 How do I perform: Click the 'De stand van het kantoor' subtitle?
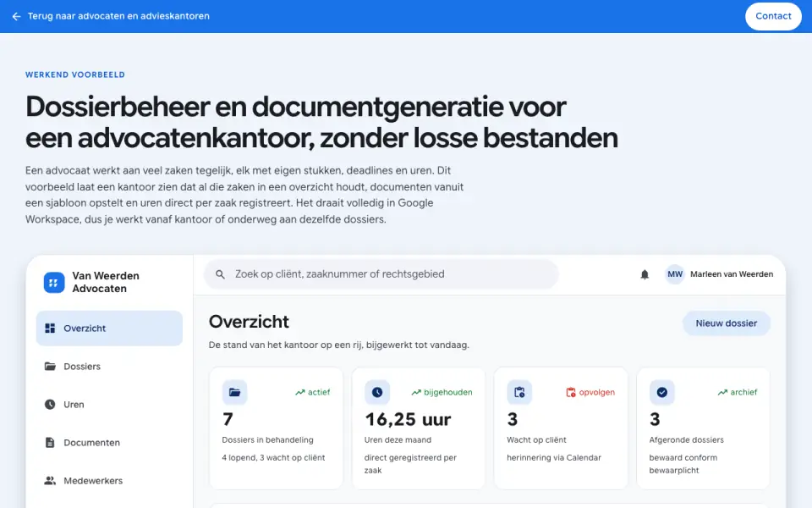click(338, 345)
